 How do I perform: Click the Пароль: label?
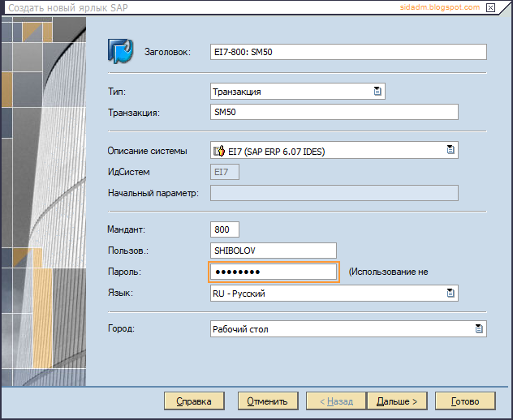pyautogui.click(x=124, y=272)
